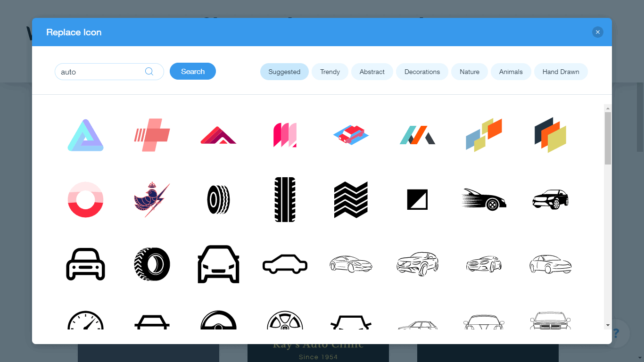Choose the pink cross with stripes icon
644x362 pixels.
152,135
